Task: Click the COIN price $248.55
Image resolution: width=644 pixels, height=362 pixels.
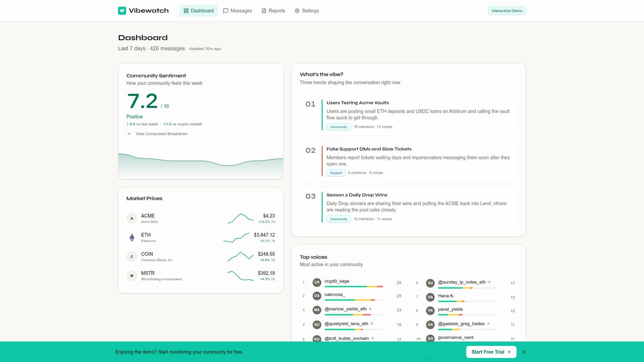Action: [266, 254]
